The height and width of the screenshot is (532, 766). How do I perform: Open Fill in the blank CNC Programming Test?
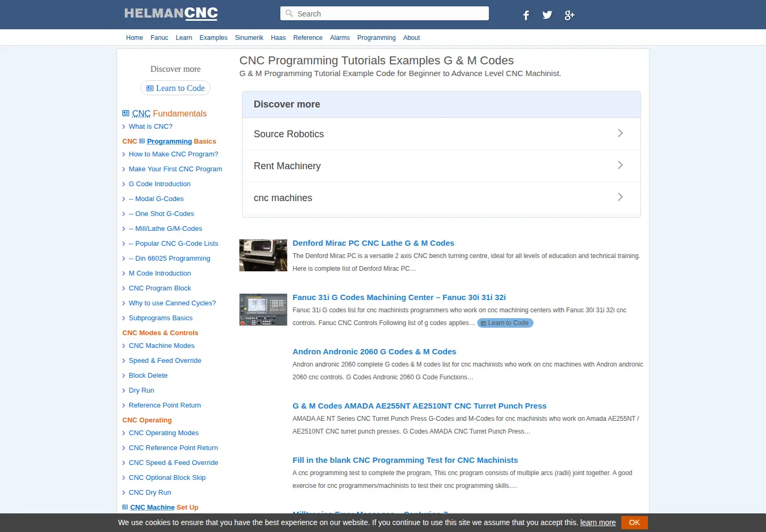coord(405,460)
